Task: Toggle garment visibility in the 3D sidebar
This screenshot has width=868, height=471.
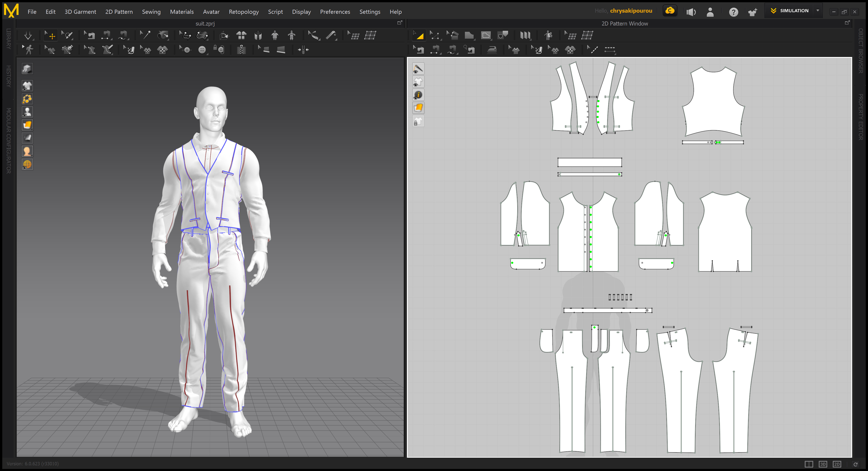Action: tap(27, 86)
